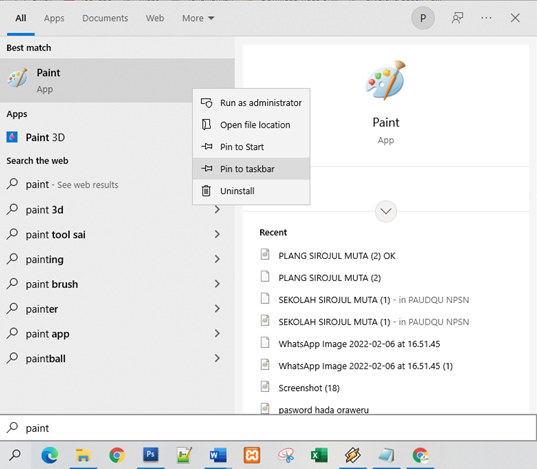Click file icon of Screenshot (18)
This screenshot has width=537, height=469.
(x=265, y=387)
